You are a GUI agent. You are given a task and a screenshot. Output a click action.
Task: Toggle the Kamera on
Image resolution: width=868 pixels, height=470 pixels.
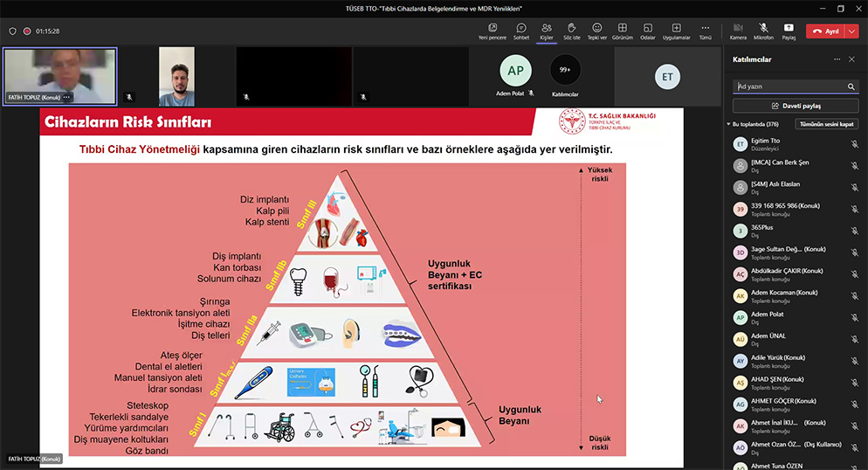click(x=738, y=31)
